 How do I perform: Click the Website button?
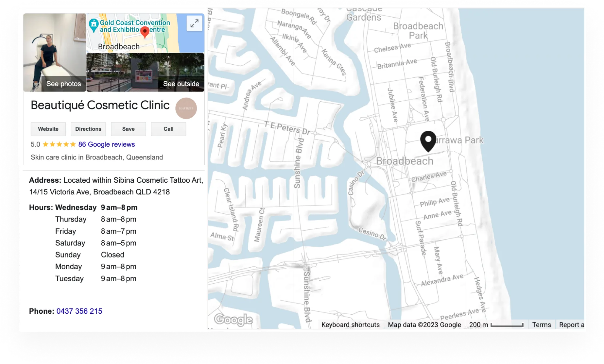(x=48, y=129)
